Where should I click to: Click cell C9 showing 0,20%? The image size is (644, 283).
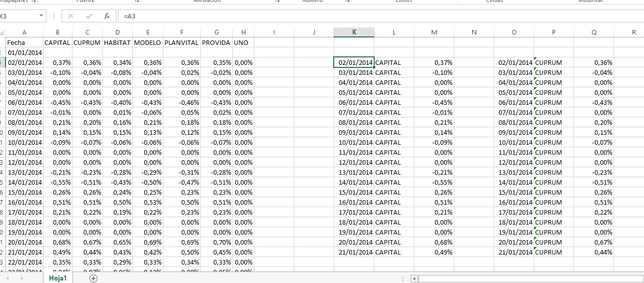coord(87,122)
